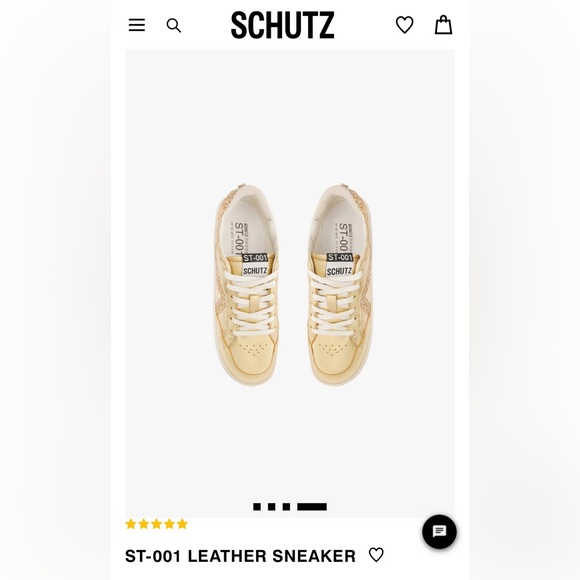Select the fourth active carousel indicator
This screenshot has height=580, width=580.
coord(312,507)
